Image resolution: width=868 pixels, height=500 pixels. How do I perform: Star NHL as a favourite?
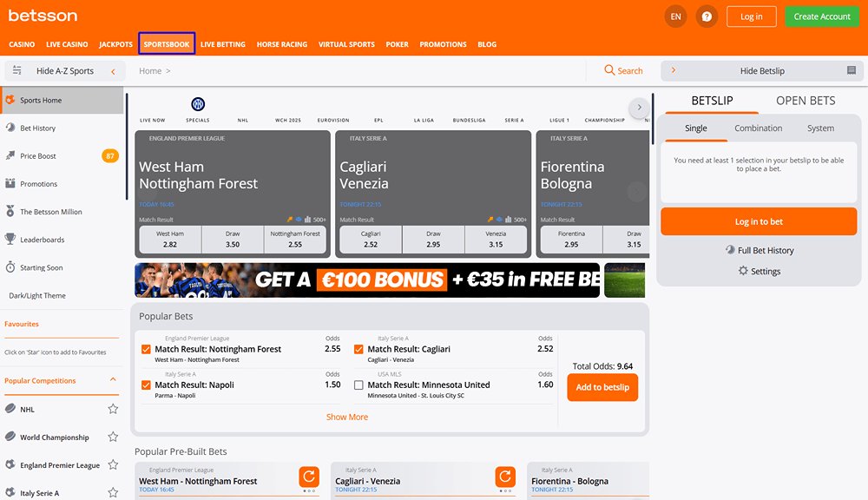pyautogui.click(x=113, y=409)
